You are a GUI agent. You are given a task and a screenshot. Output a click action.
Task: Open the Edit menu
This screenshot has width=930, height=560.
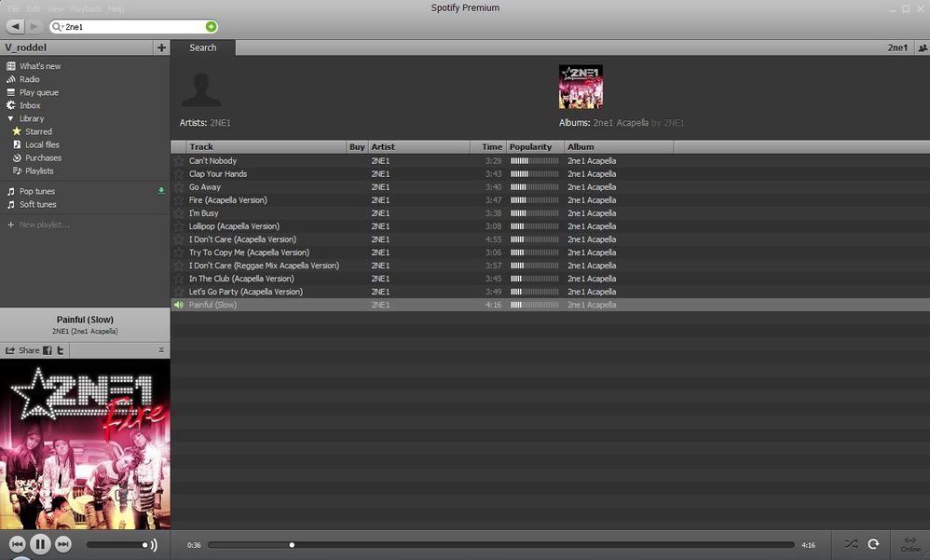(x=34, y=9)
